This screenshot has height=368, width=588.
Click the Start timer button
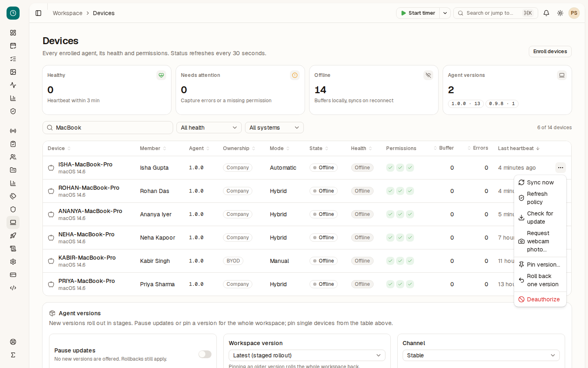click(x=418, y=13)
